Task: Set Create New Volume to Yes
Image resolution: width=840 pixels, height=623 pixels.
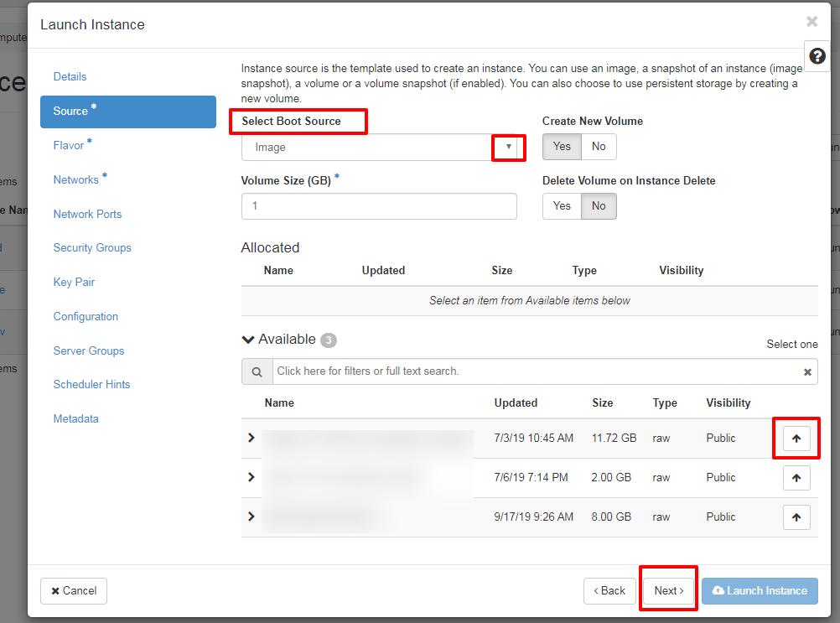Action: pyautogui.click(x=562, y=147)
